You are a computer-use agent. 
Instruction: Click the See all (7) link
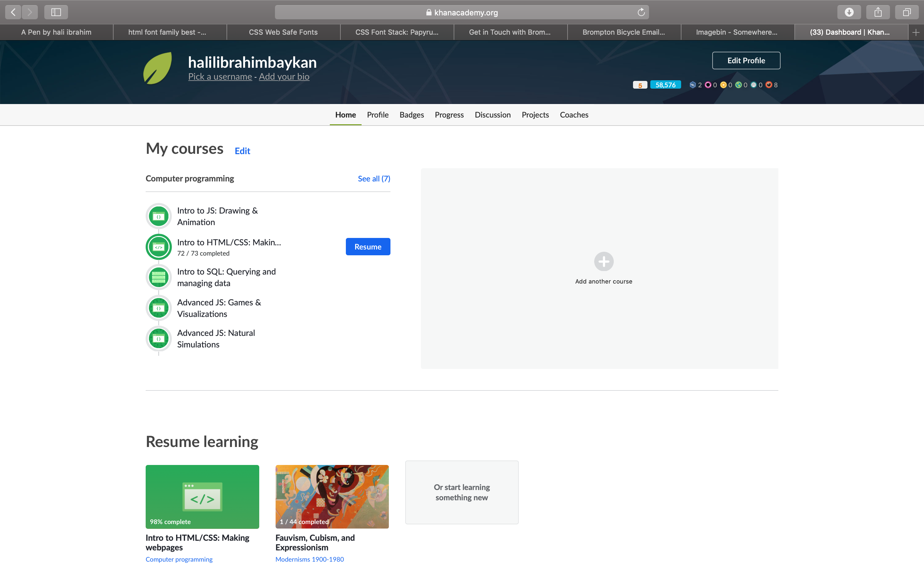click(374, 179)
